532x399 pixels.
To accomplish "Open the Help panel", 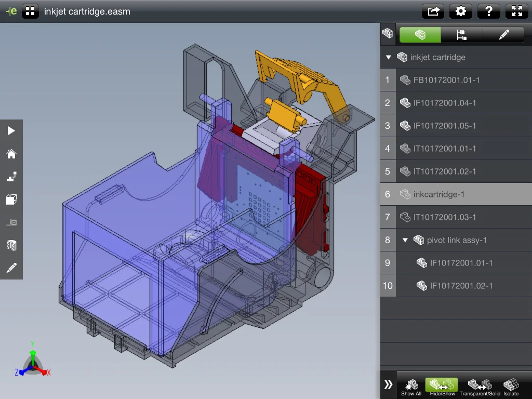I will click(488, 11).
